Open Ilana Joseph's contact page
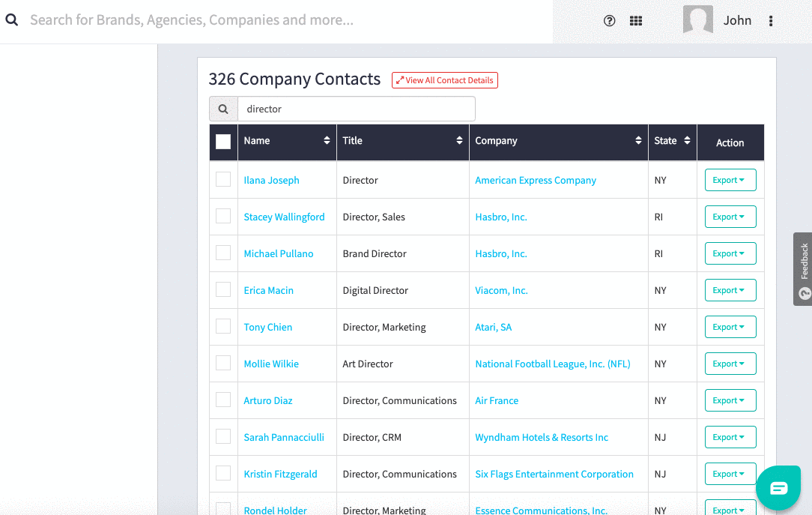 (x=271, y=181)
